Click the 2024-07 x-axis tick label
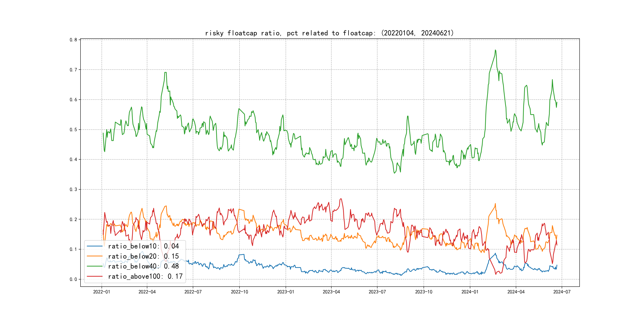The height and width of the screenshot is (322, 644). [x=562, y=292]
